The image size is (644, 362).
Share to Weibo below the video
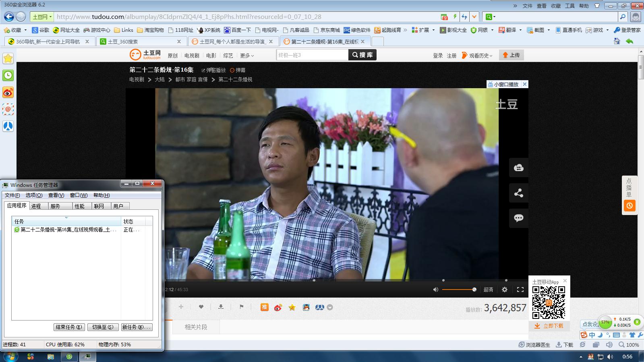click(x=278, y=307)
